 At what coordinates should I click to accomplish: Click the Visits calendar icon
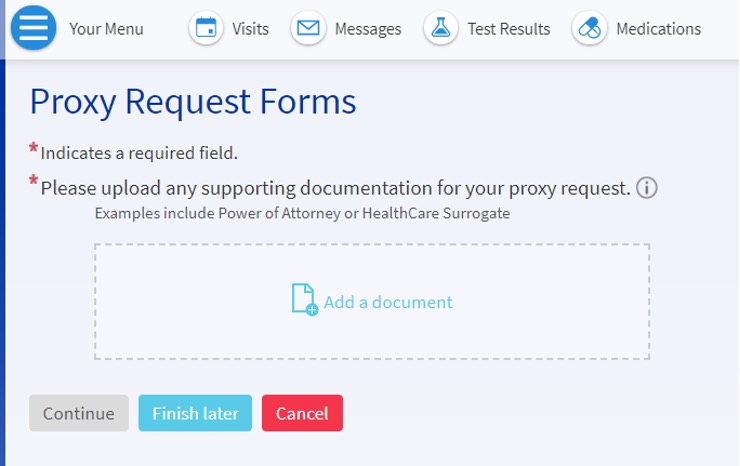[x=206, y=28]
